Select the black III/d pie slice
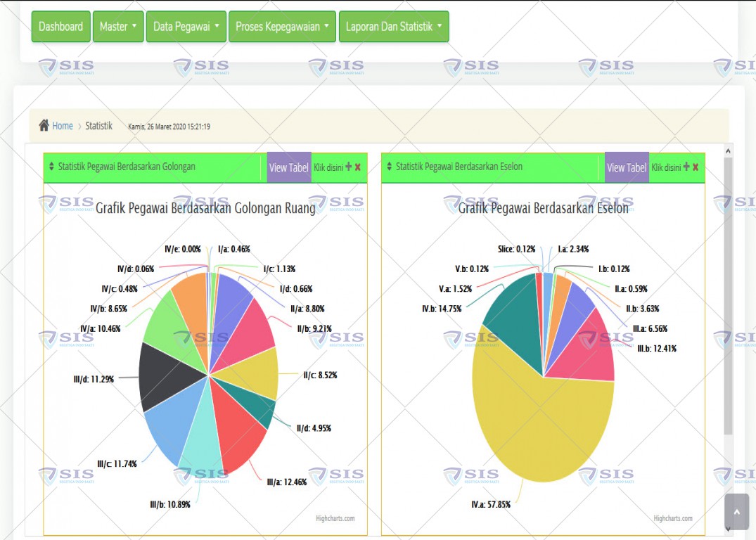Screen dimensions: 756x540 [169, 376]
